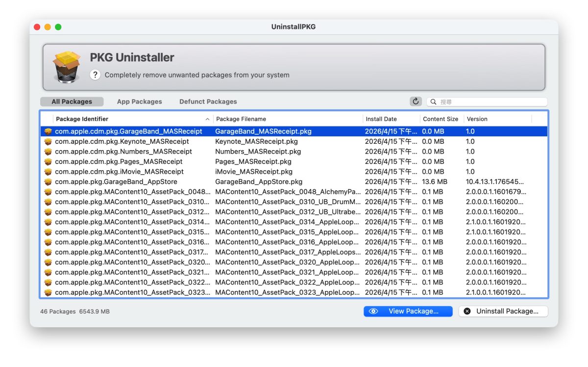This screenshot has width=588, height=367.
Task: Click the View Package... button
Action: pyautogui.click(x=408, y=311)
